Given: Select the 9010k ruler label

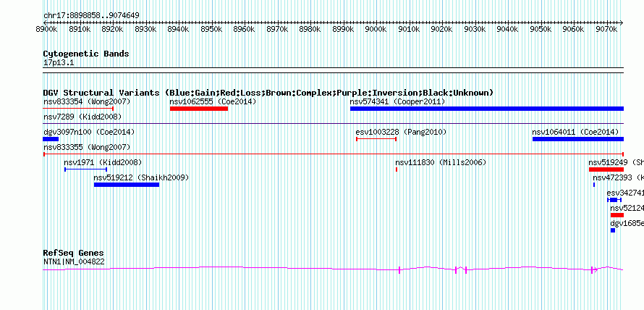Looking at the screenshot, I should [x=409, y=30].
